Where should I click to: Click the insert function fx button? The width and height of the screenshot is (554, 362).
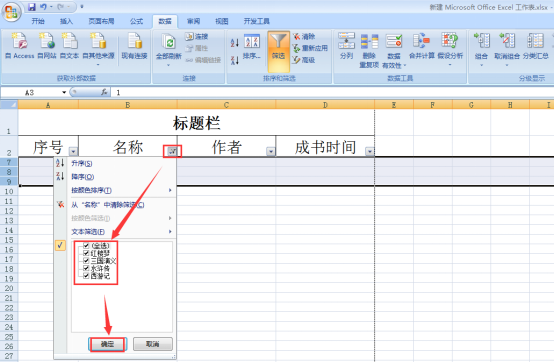[x=104, y=92]
